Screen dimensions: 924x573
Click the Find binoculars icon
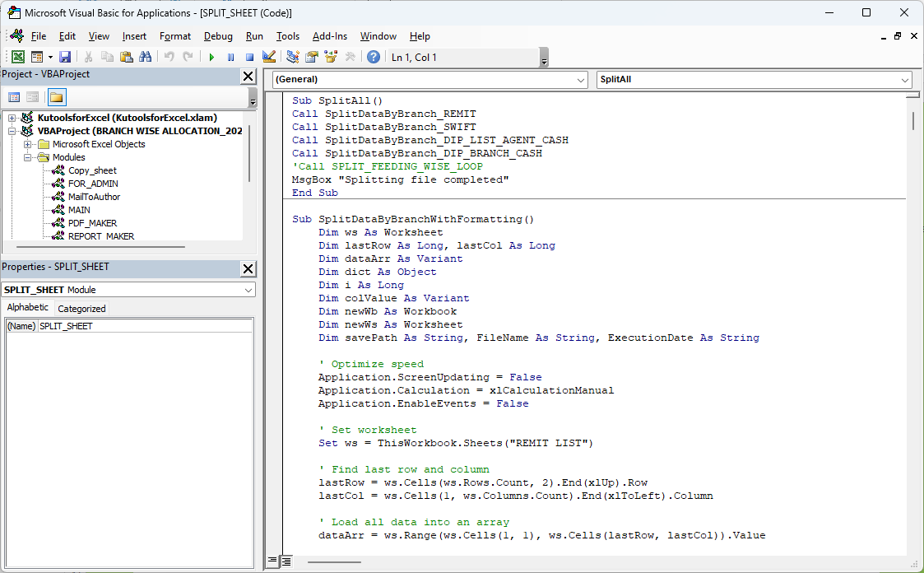pos(146,57)
